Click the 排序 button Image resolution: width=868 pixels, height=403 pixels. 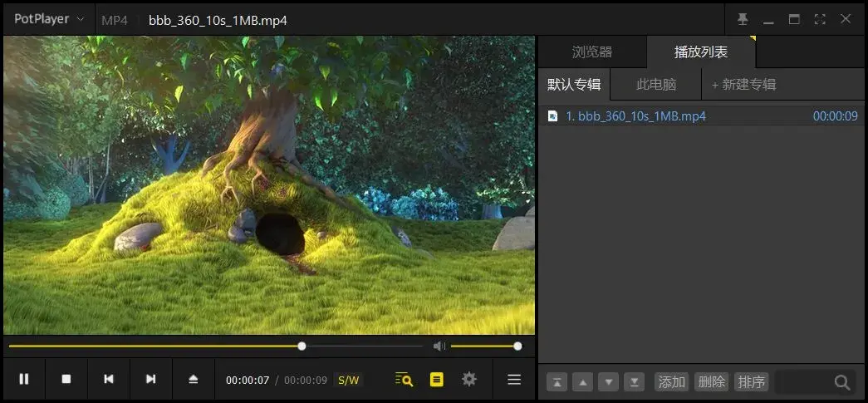coord(751,382)
